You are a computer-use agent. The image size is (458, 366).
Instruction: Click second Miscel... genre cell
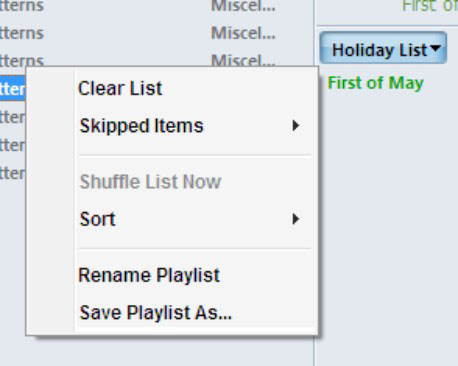point(243,33)
